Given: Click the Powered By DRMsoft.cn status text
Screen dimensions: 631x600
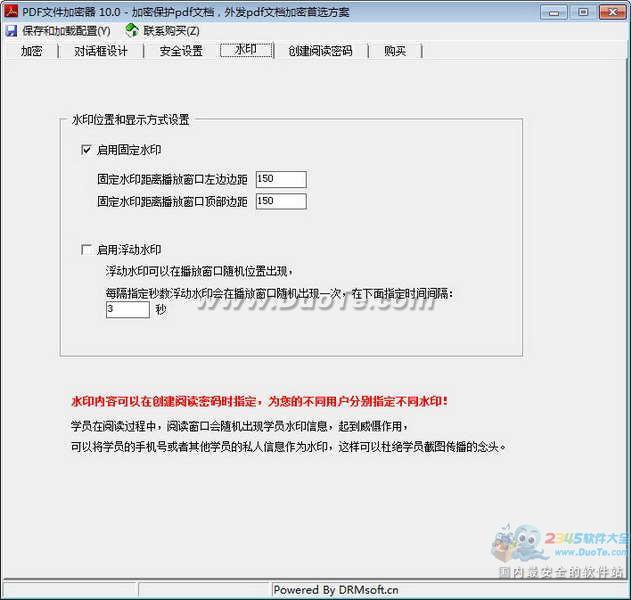Looking at the screenshot, I should (335, 590).
